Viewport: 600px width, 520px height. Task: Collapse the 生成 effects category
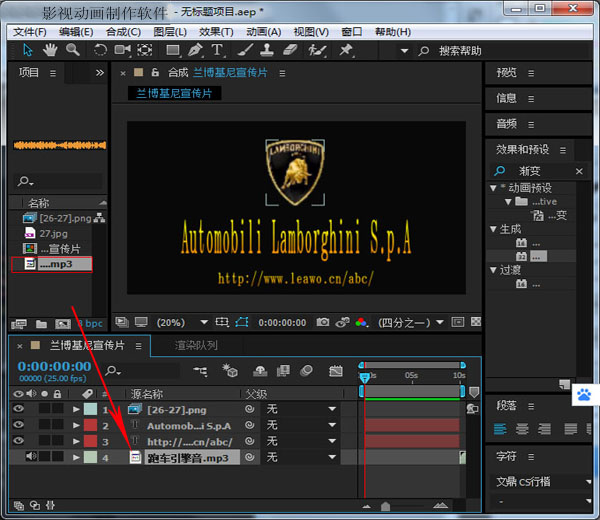coord(493,229)
